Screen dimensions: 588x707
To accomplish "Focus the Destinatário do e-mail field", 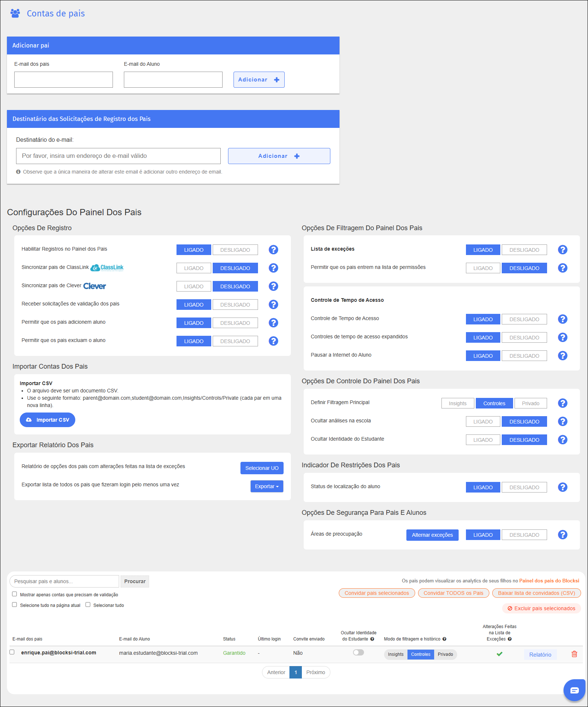I will coord(118,156).
